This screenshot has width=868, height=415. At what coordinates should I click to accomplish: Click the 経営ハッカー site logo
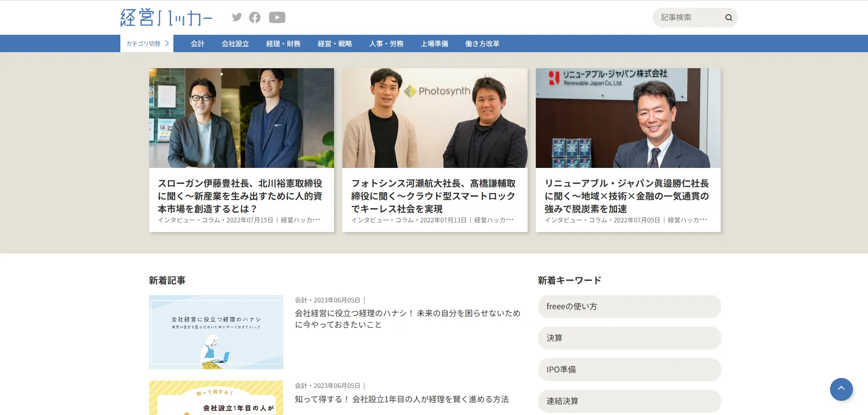tap(167, 17)
